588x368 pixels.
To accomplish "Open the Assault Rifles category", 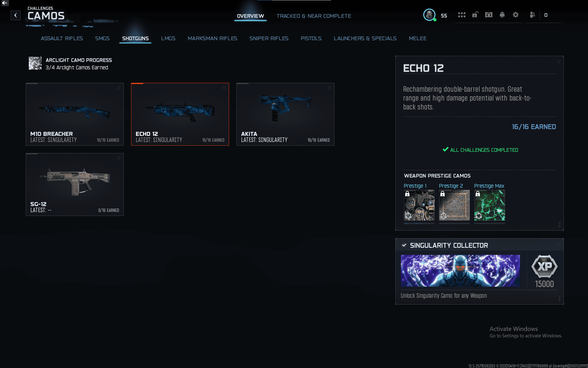I will (x=62, y=38).
